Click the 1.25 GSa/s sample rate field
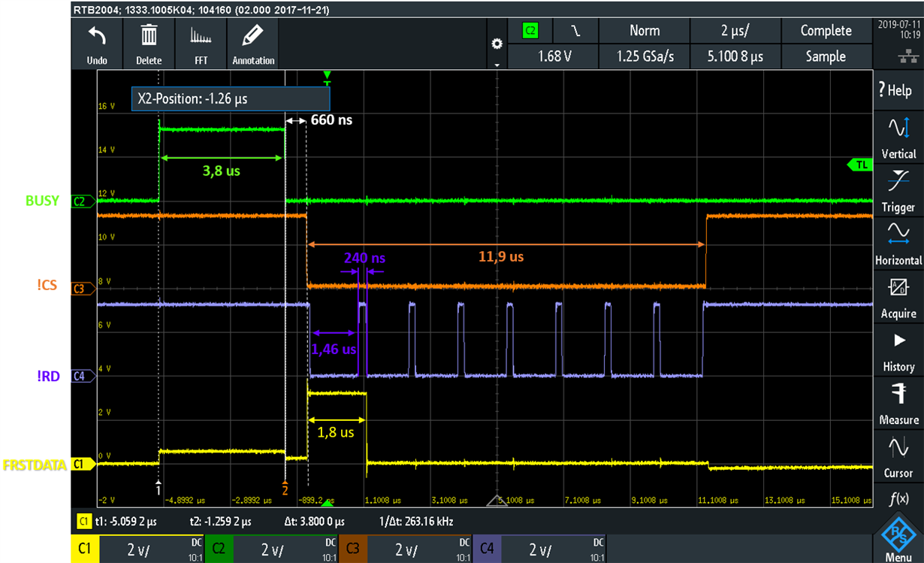The height and width of the screenshot is (563, 924). pyautogui.click(x=645, y=56)
